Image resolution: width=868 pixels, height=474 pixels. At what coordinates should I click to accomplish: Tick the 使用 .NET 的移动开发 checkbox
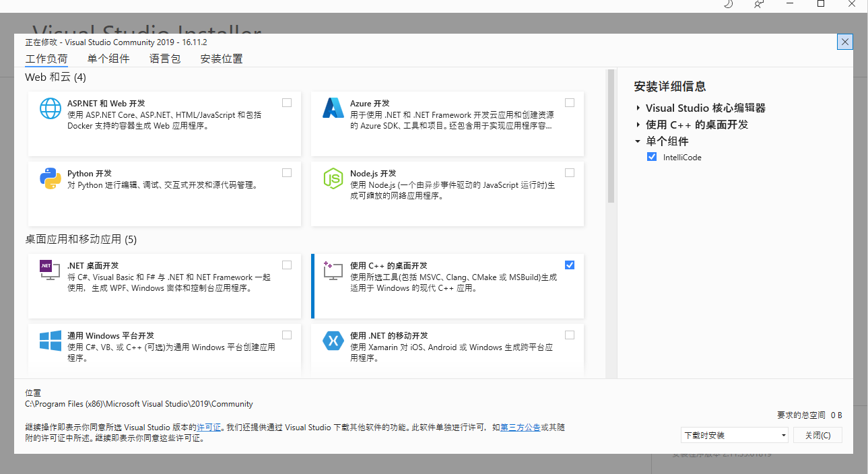[x=570, y=335]
